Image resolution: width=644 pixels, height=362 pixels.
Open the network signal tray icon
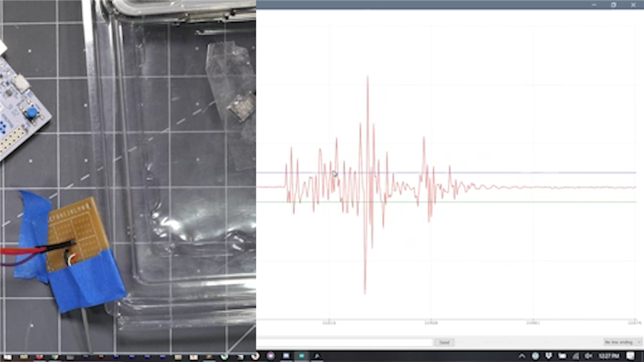point(575,356)
